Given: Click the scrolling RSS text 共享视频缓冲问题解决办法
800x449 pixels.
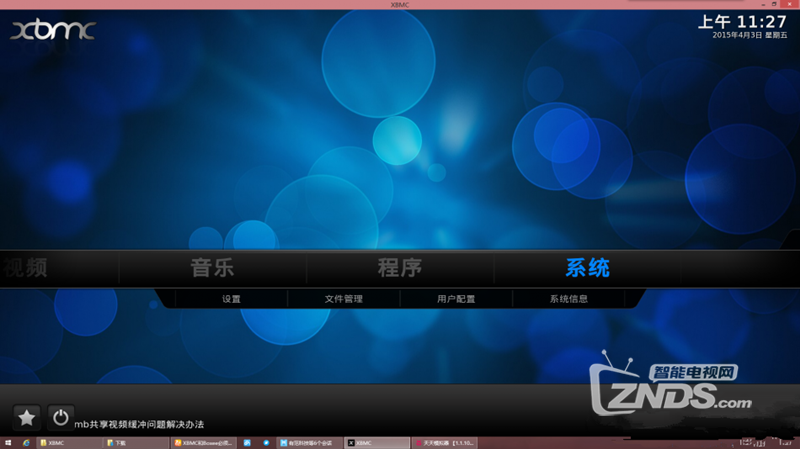Looking at the screenshot, I should (146, 425).
